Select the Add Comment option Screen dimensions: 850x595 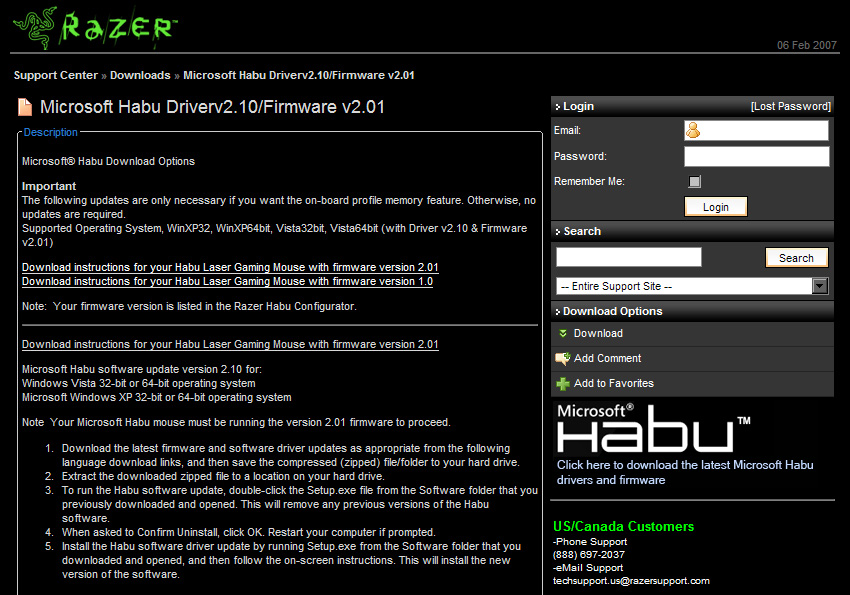692,359
